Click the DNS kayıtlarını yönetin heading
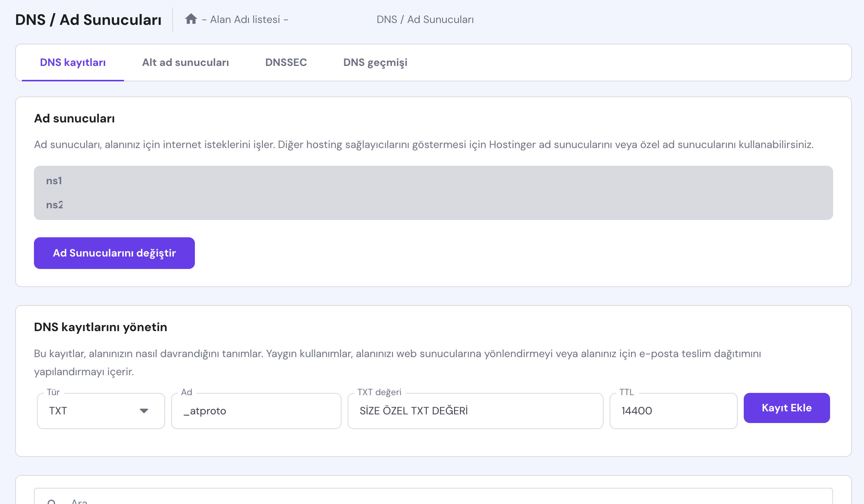This screenshot has width=864, height=504. 100,327
